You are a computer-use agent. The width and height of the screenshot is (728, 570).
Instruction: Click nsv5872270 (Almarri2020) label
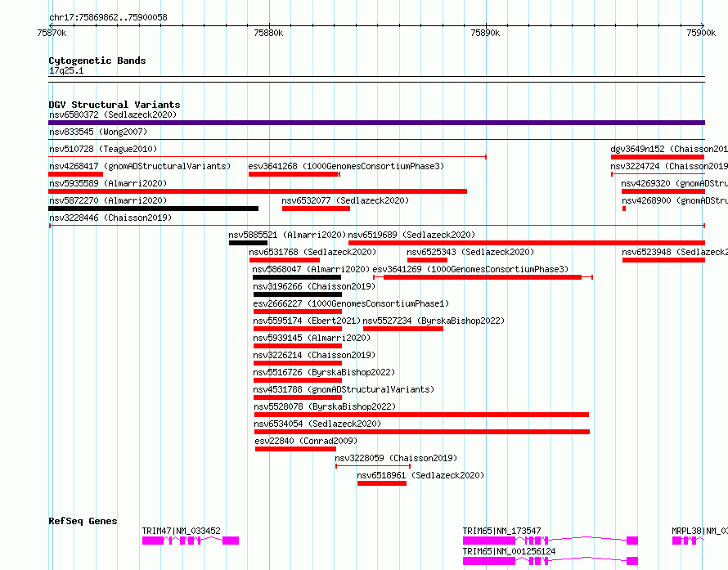pyautogui.click(x=108, y=200)
